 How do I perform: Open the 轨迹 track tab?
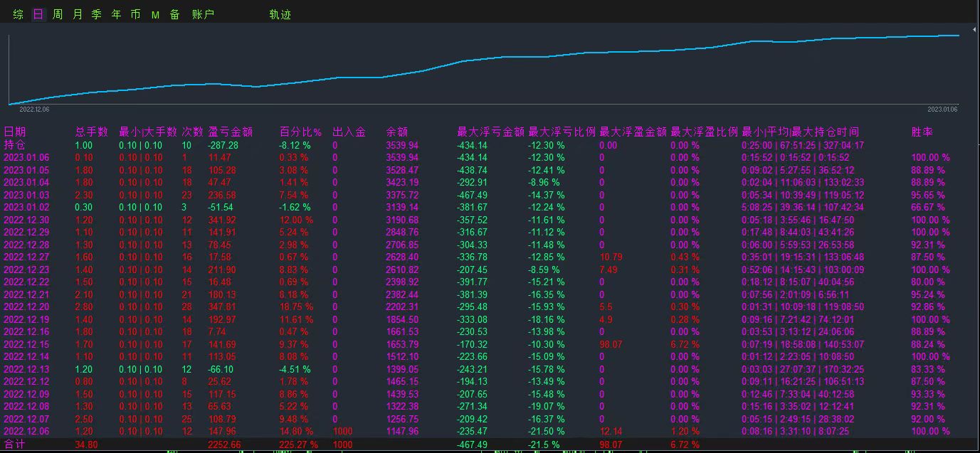[x=280, y=14]
